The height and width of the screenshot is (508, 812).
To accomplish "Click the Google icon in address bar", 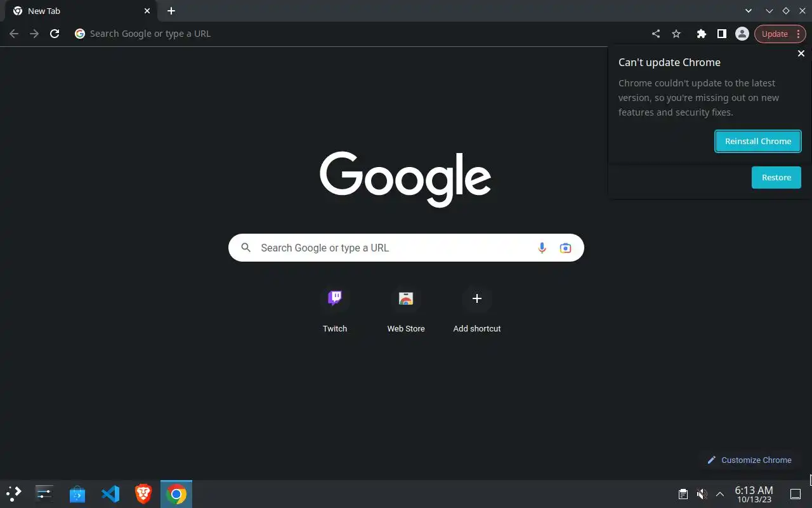I will (80, 34).
